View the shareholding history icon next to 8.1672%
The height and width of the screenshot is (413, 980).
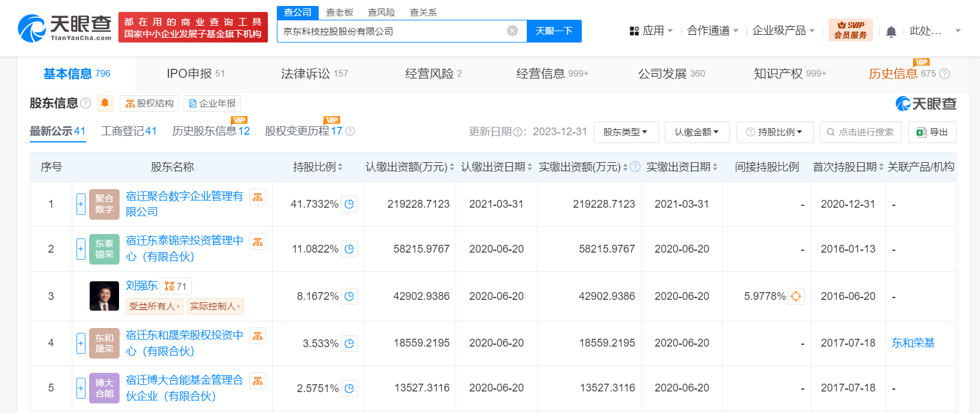coord(350,296)
